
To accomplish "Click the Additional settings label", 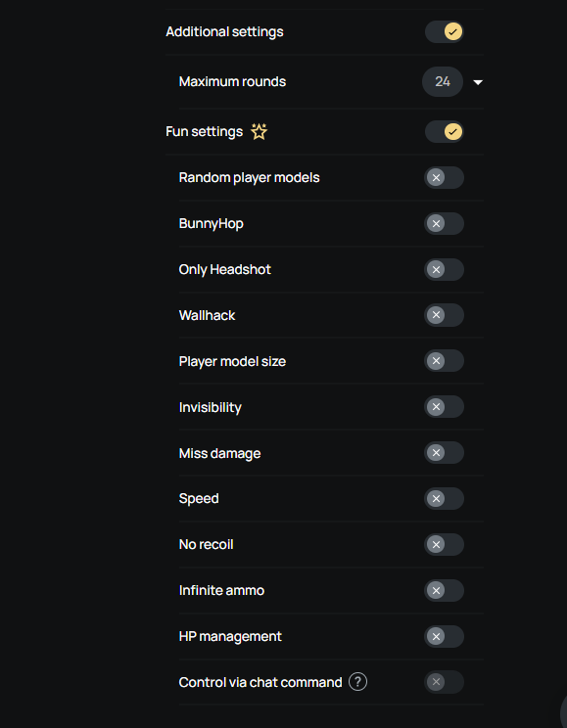I will (x=224, y=31).
